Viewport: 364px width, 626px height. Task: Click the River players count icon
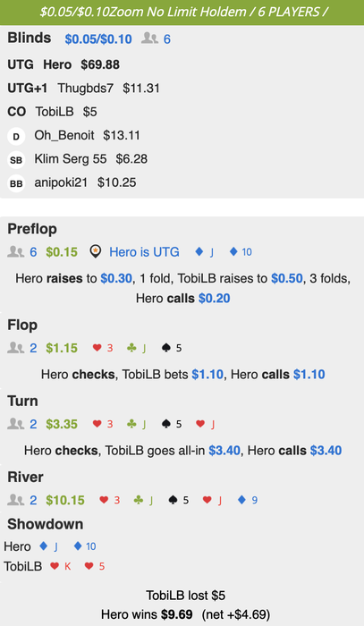15,499
